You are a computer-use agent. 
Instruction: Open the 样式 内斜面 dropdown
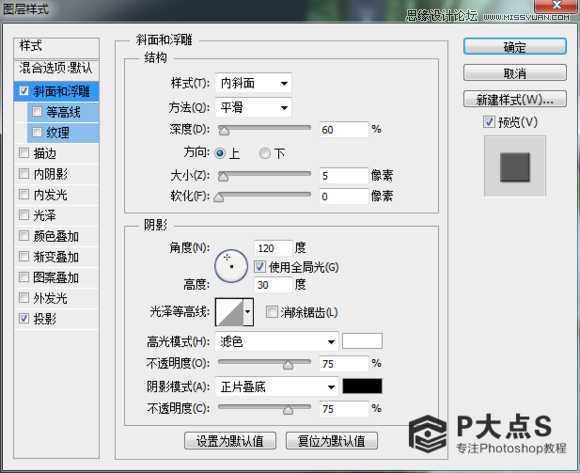pyautogui.click(x=253, y=83)
